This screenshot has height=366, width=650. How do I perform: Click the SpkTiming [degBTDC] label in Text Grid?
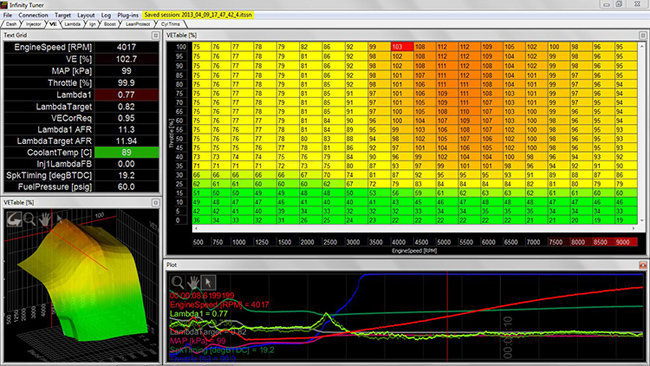(x=49, y=175)
